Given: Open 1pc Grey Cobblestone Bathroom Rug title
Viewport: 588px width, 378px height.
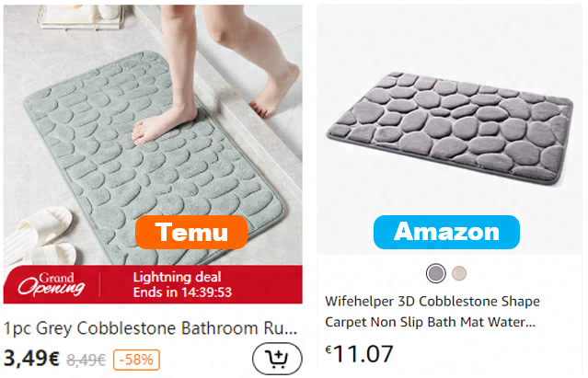Looking at the screenshot, I should (150, 328).
